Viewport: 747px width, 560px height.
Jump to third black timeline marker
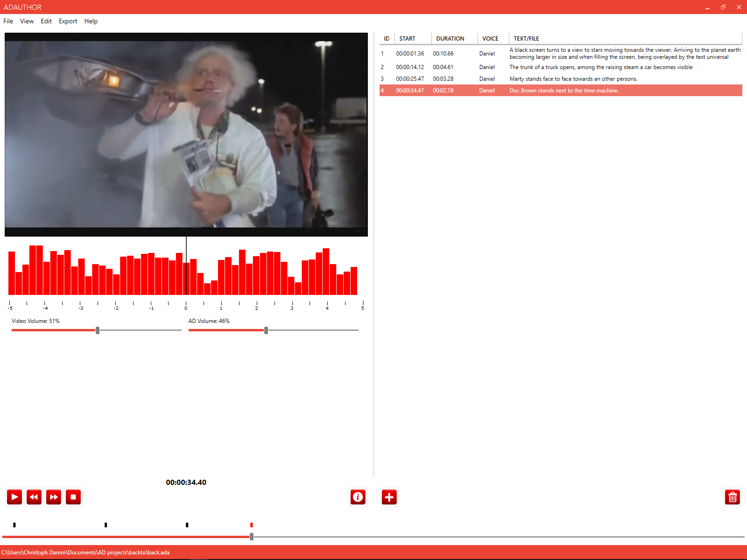pos(187,525)
